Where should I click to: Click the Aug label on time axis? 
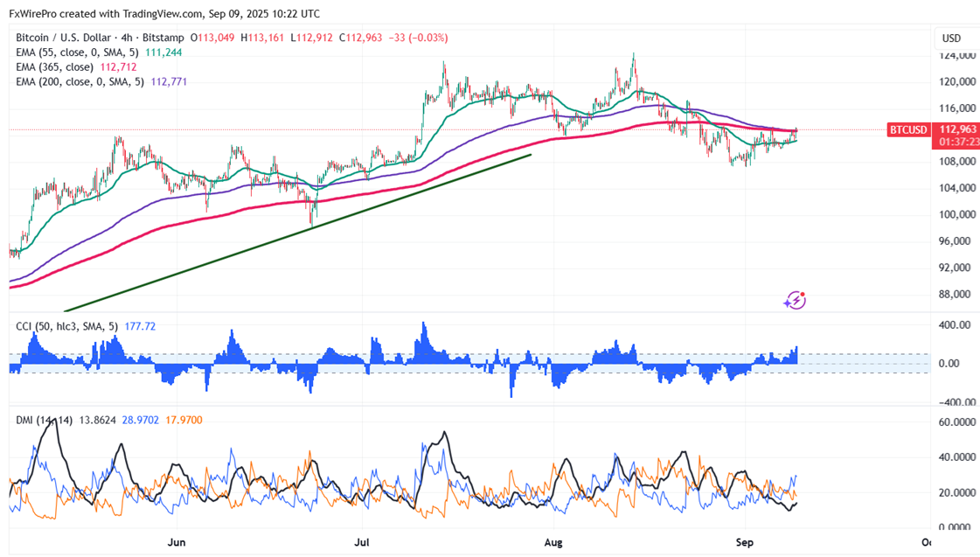pyautogui.click(x=553, y=542)
